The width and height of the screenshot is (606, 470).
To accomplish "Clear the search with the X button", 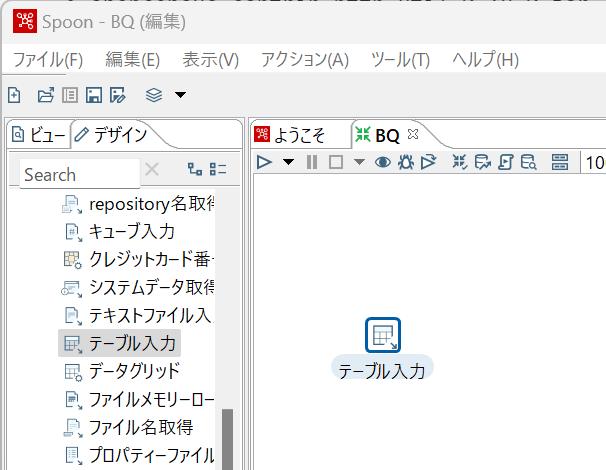I will point(152,169).
